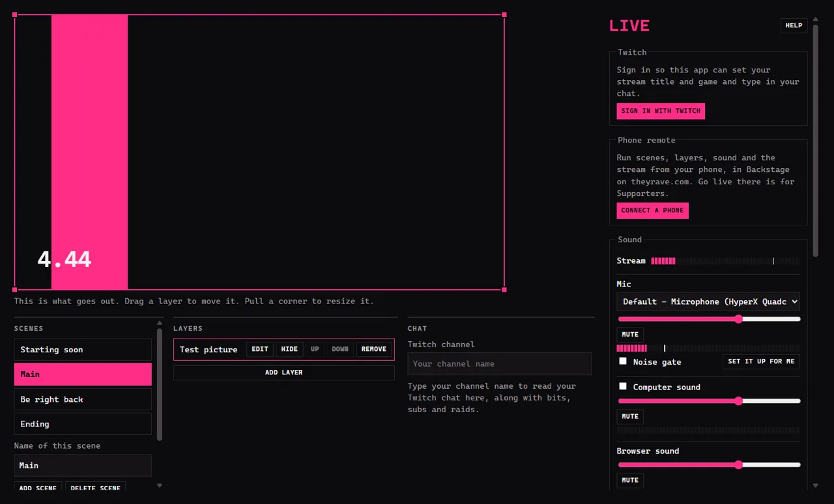Open the HELP panel
The width and height of the screenshot is (834, 504).
(x=794, y=25)
